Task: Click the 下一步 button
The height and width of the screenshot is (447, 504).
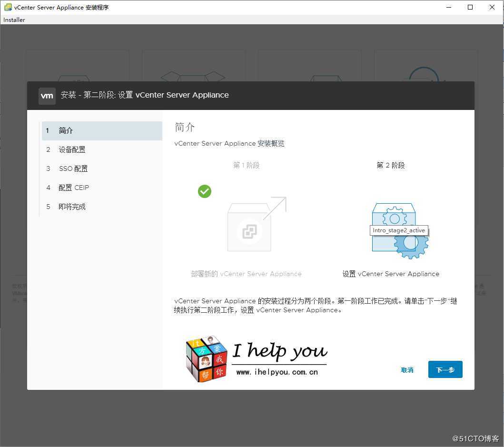Action: tap(445, 369)
